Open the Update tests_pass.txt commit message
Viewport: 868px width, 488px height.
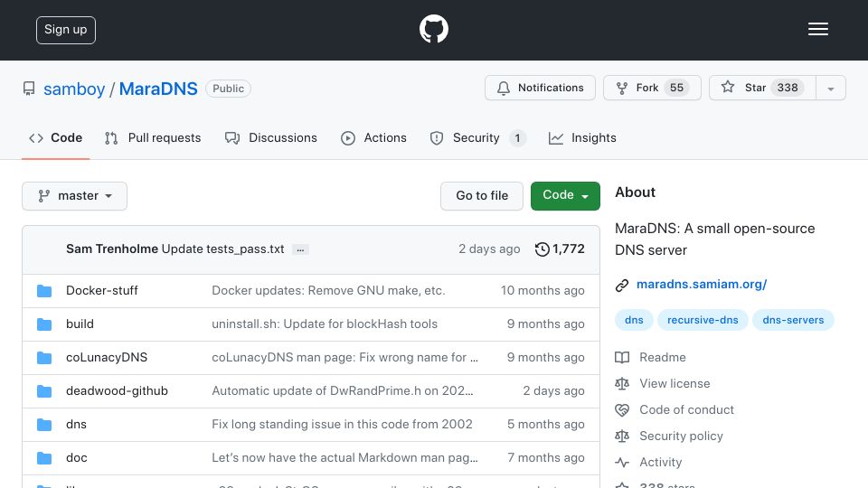(223, 249)
